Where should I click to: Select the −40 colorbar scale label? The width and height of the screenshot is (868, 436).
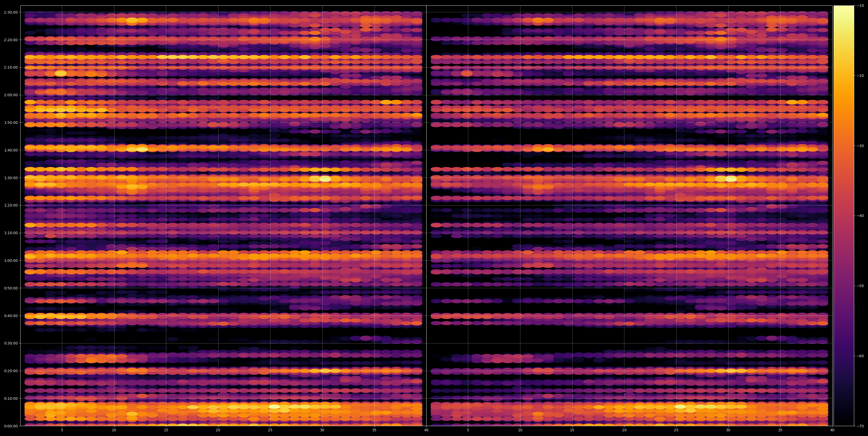860,216
